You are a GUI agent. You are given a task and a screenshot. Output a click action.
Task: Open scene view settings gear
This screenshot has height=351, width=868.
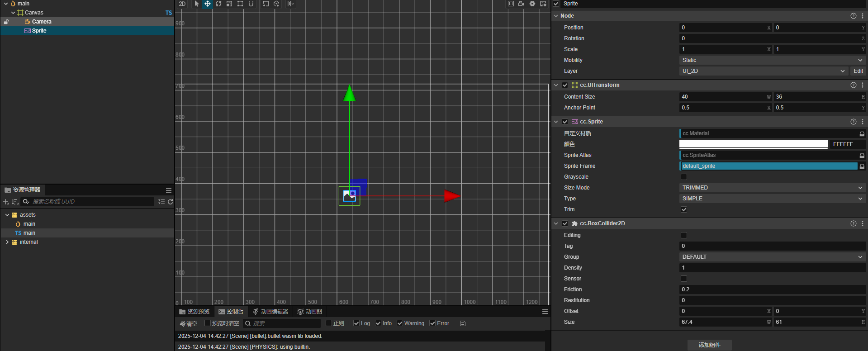(x=532, y=4)
